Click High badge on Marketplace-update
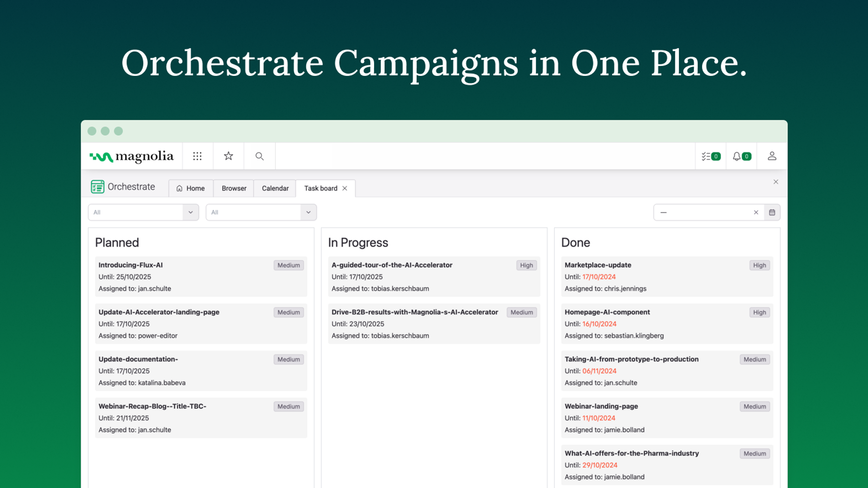This screenshot has width=868, height=488. (759, 265)
